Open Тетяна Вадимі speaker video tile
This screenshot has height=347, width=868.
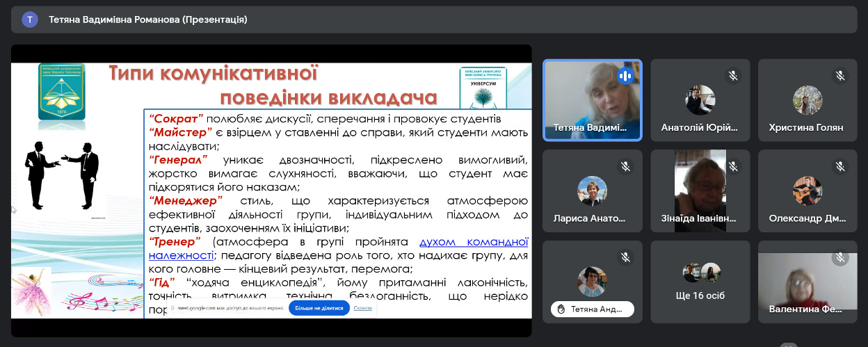[593, 99]
